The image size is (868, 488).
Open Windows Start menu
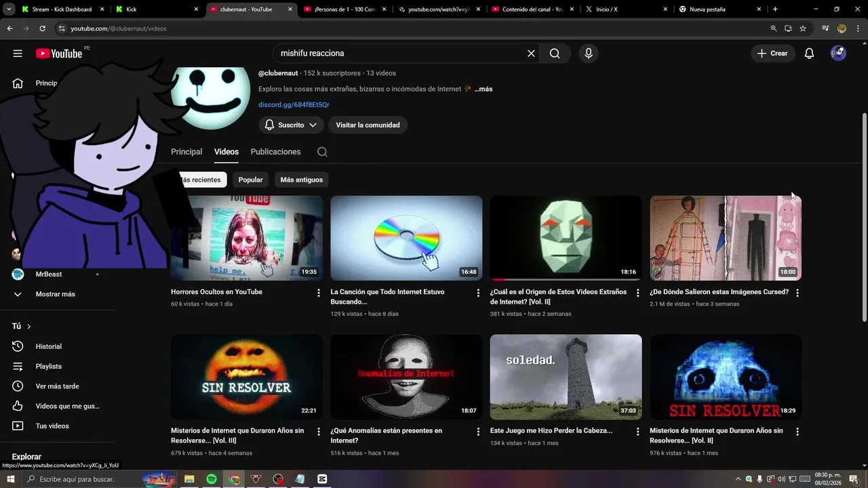click(x=12, y=479)
